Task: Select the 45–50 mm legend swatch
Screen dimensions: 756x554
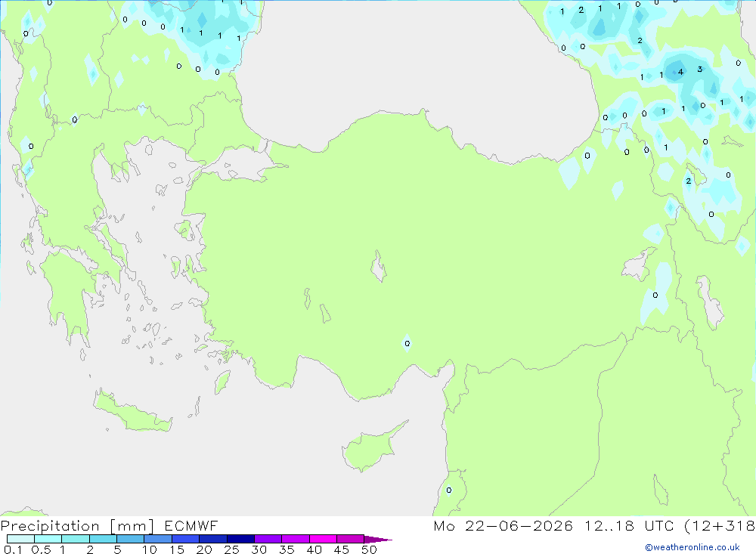Action: point(351,539)
